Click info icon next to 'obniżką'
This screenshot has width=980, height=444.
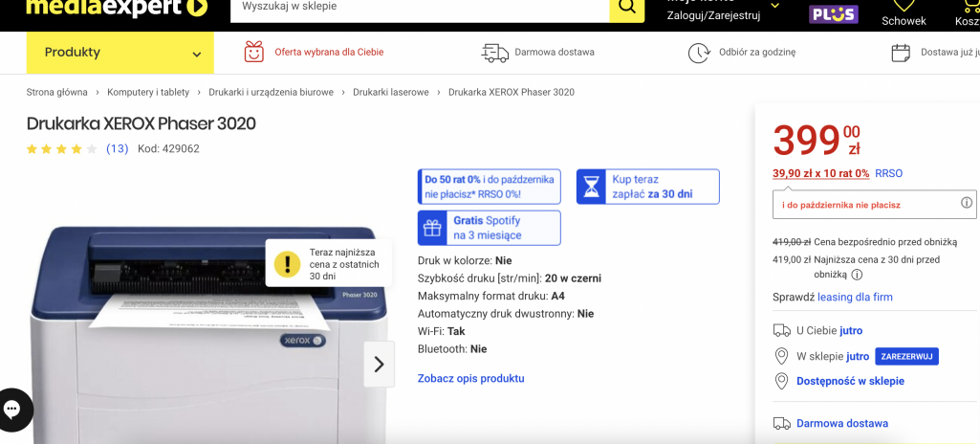pos(857,275)
